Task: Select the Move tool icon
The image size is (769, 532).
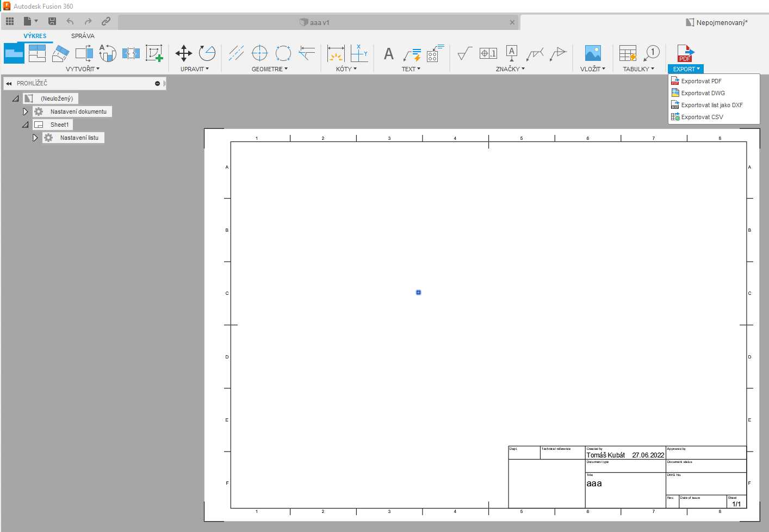Action: pos(184,53)
